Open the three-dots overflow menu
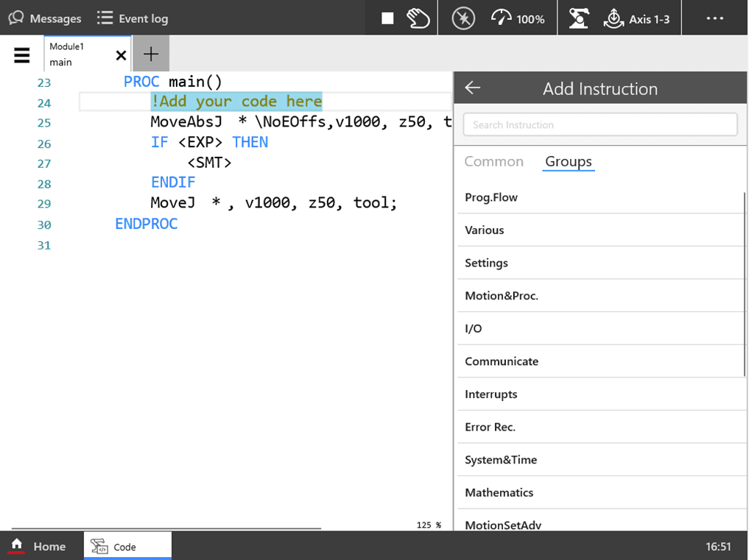Image resolution: width=749 pixels, height=560 pixels. pyautogui.click(x=714, y=18)
